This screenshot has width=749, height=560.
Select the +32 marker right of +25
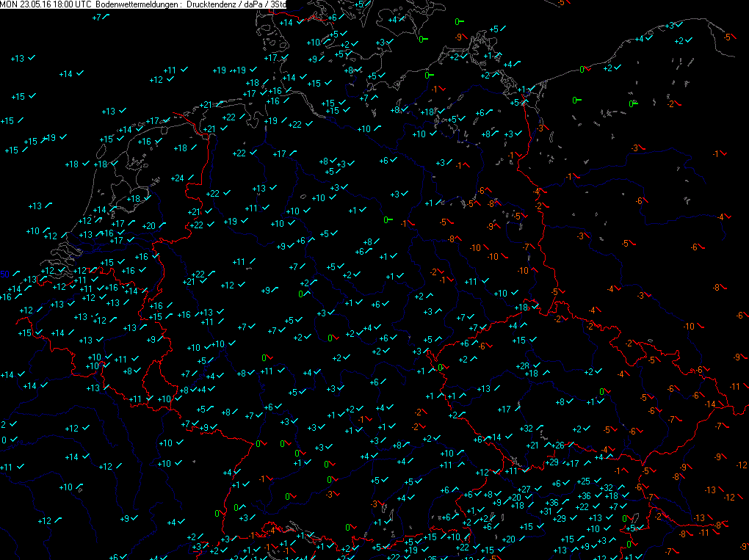coord(607,488)
